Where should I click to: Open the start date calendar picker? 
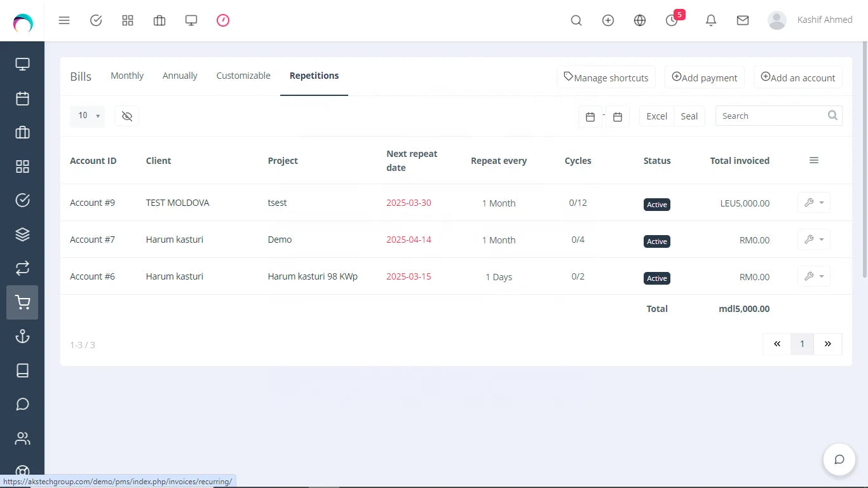(590, 116)
